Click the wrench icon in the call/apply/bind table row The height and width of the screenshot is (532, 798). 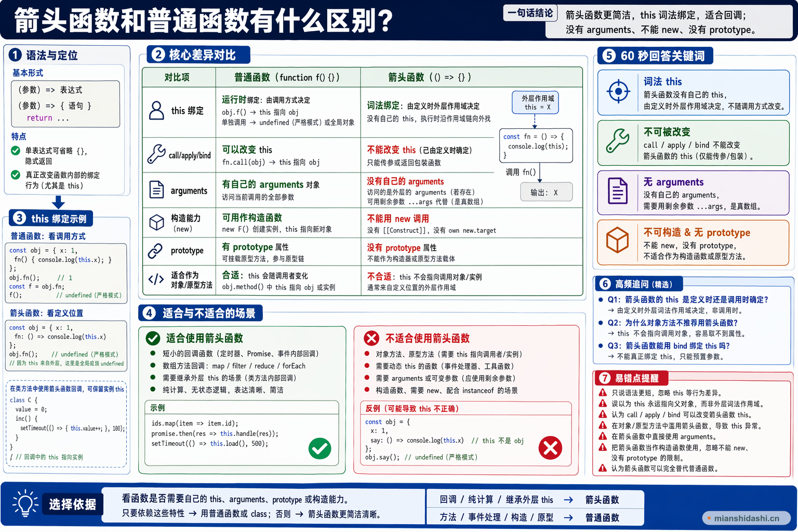coord(156,154)
